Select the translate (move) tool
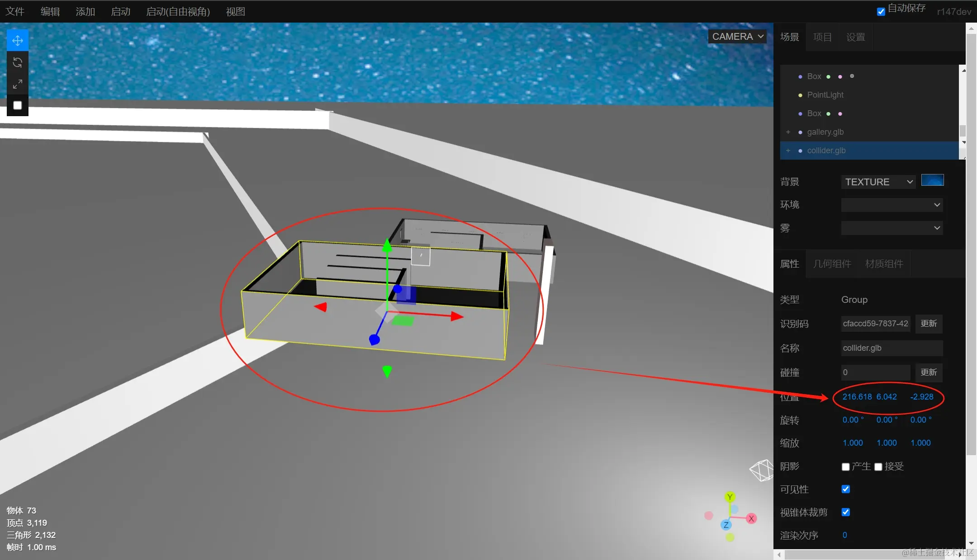 click(18, 41)
